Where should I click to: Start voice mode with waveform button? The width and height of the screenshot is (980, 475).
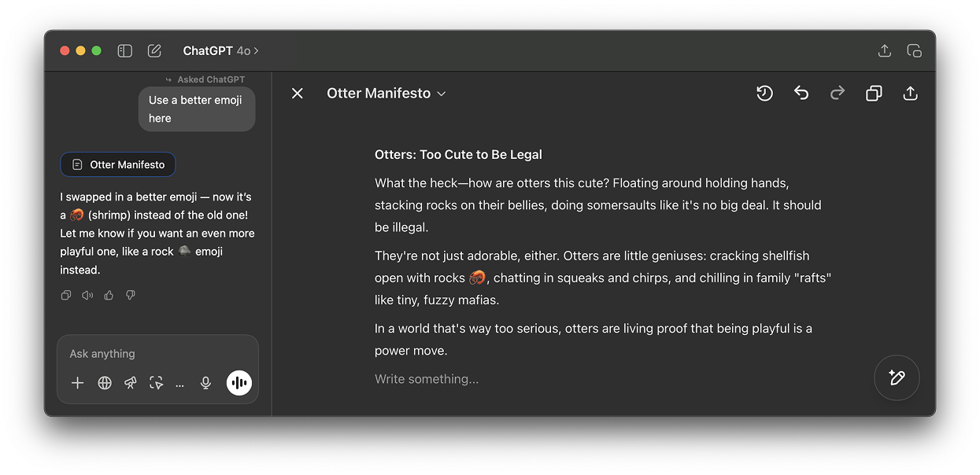click(x=239, y=383)
